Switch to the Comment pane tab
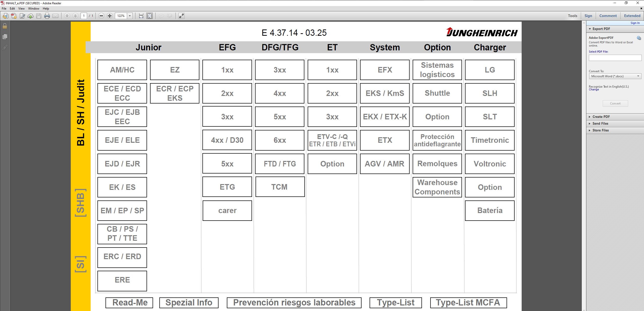This screenshot has height=311, width=644. pos(608,16)
